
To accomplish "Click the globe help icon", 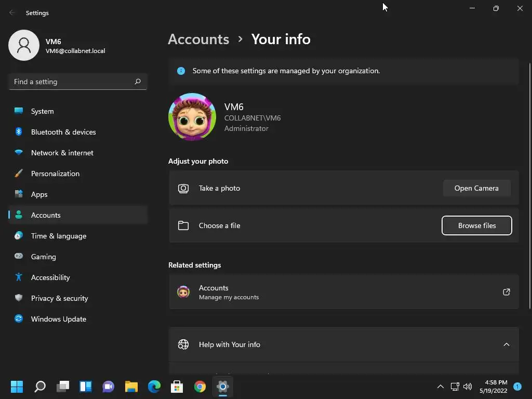I will pos(183,344).
